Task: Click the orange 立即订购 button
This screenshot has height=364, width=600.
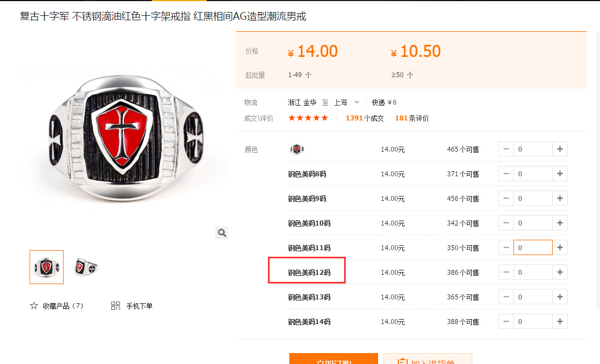Action: tap(334, 359)
